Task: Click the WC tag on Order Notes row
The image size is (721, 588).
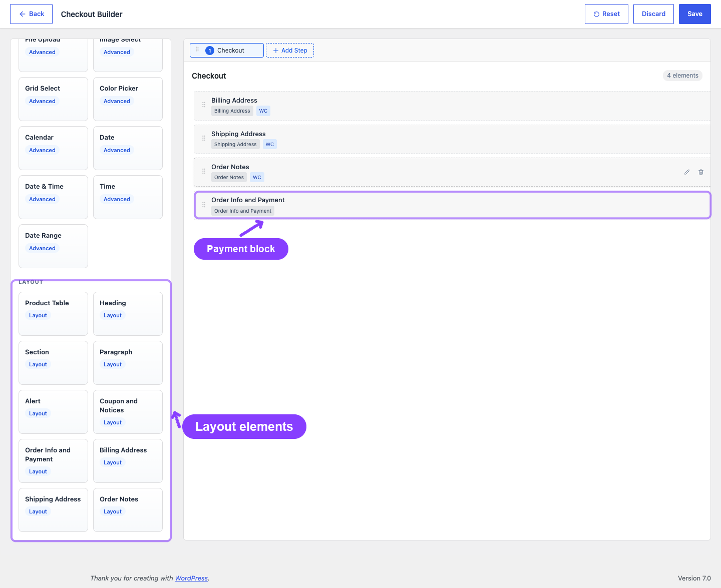Action: tap(257, 178)
